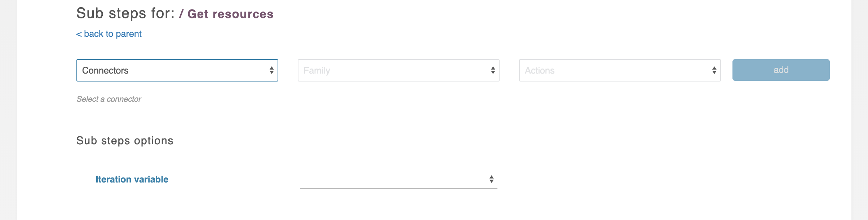Click the 'Sub steps options' section heading
The image size is (868, 220).
tap(125, 141)
